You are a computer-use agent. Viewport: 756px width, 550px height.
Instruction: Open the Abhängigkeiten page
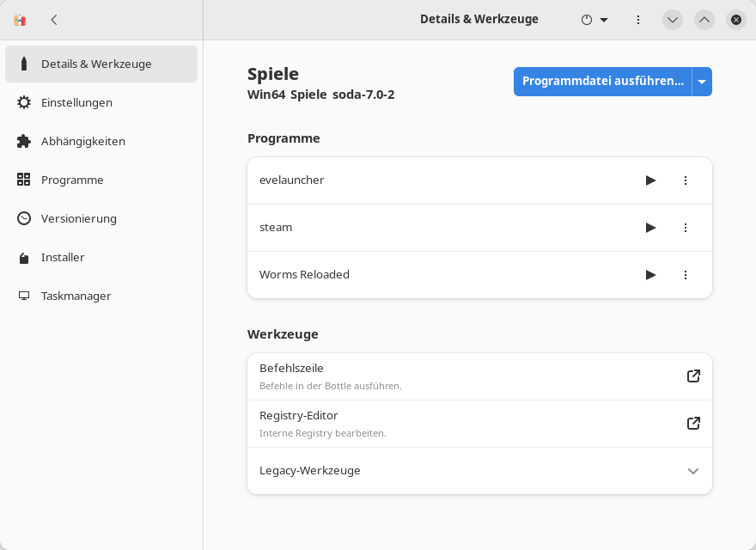tap(82, 141)
